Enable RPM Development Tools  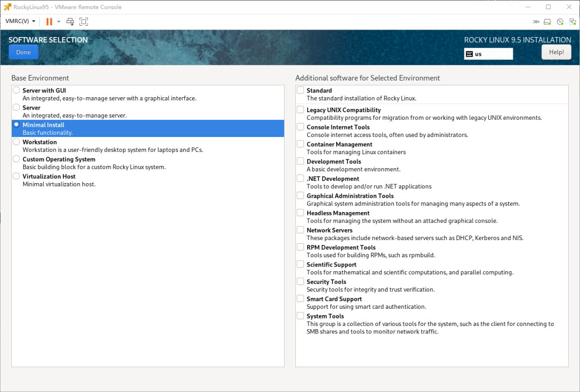click(300, 248)
